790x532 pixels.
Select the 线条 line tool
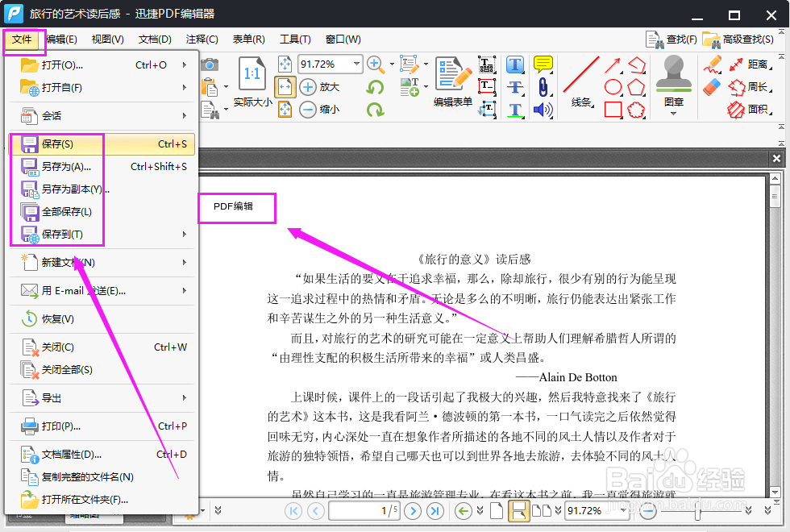pos(581,82)
